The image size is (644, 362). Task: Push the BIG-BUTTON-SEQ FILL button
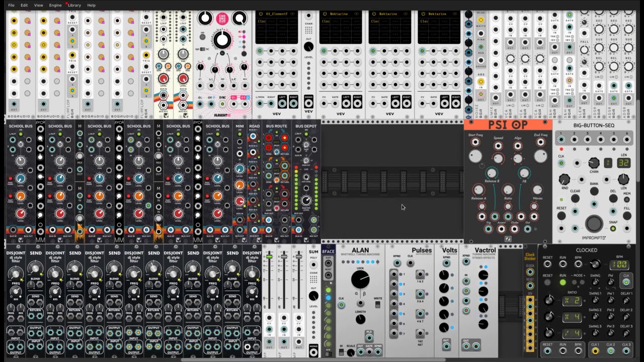tap(627, 216)
